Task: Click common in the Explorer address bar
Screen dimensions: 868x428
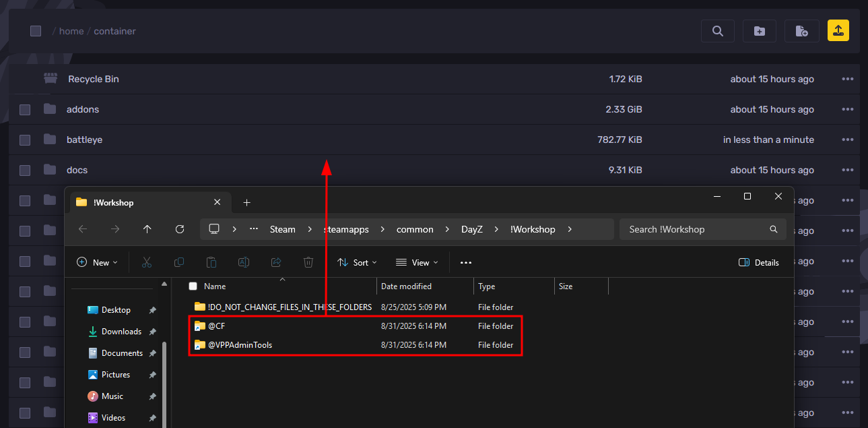Action: [415, 229]
